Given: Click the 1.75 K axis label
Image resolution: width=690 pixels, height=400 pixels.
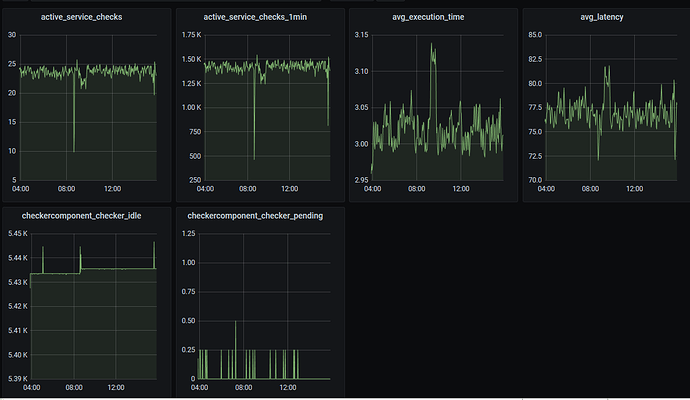Looking at the screenshot, I should [x=191, y=35].
